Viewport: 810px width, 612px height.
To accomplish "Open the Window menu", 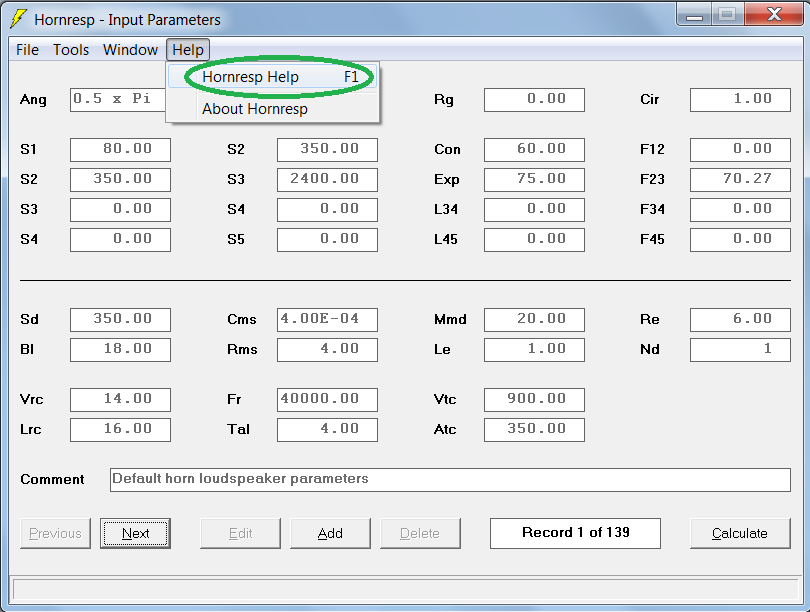I will pyautogui.click(x=130, y=50).
